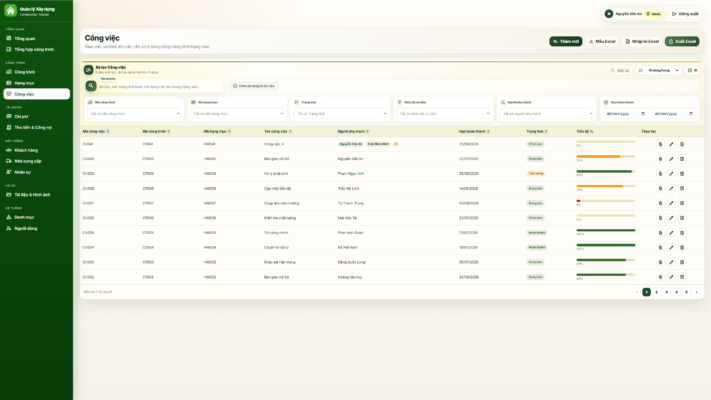Click the Thêm mới button
Viewport: 711px width, 400px height.
565,41
